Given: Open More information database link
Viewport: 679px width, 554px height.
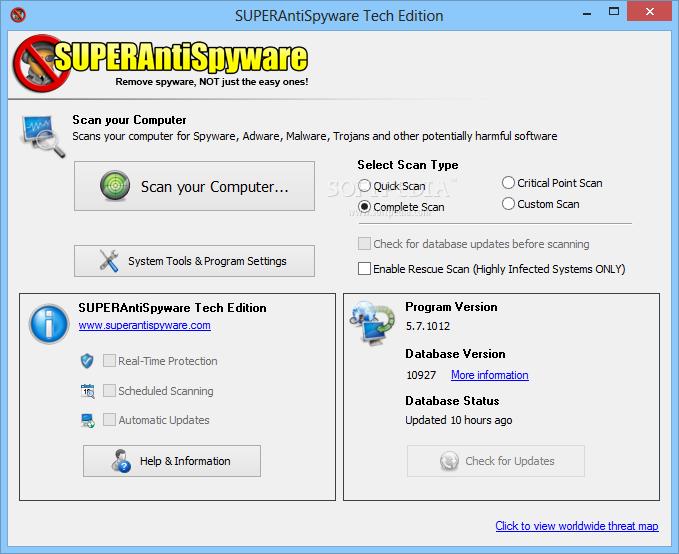Looking at the screenshot, I should pyautogui.click(x=490, y=375).
